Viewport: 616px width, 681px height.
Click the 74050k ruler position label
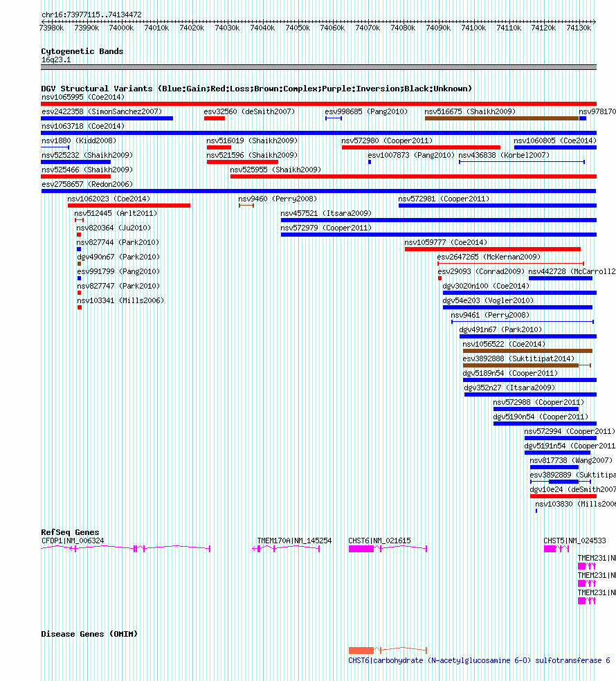tap(298, 28)
